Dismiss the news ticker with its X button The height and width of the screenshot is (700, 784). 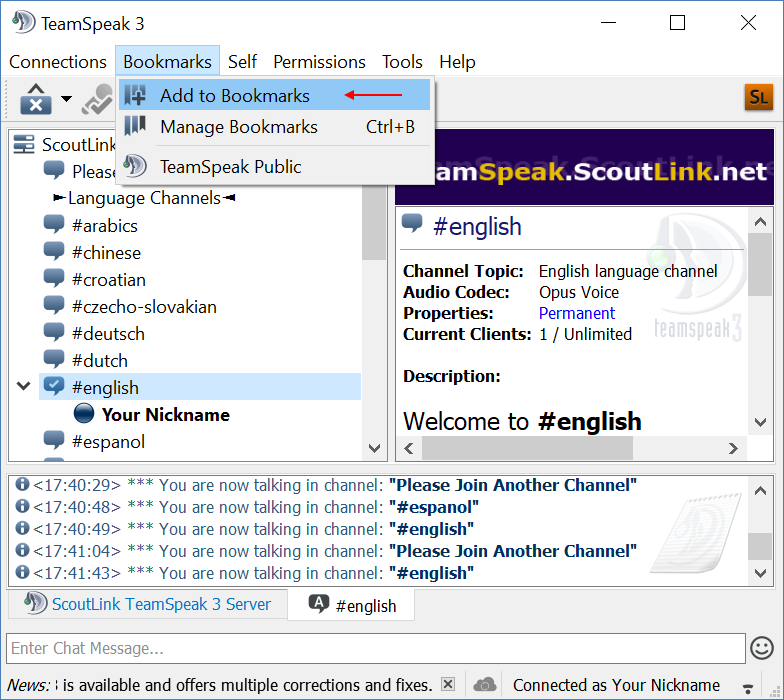point(448,684)
